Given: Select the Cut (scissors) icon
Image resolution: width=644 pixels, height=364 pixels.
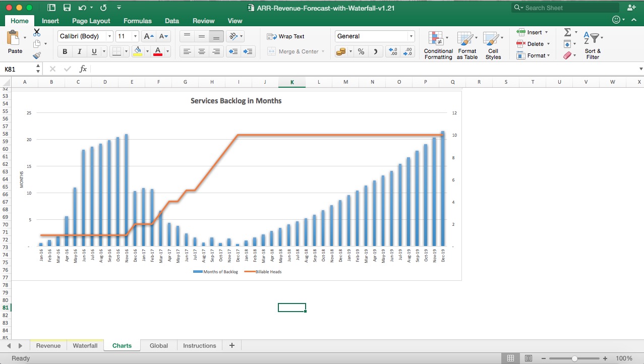Looking at the screenshot, I should pos(36,31).
